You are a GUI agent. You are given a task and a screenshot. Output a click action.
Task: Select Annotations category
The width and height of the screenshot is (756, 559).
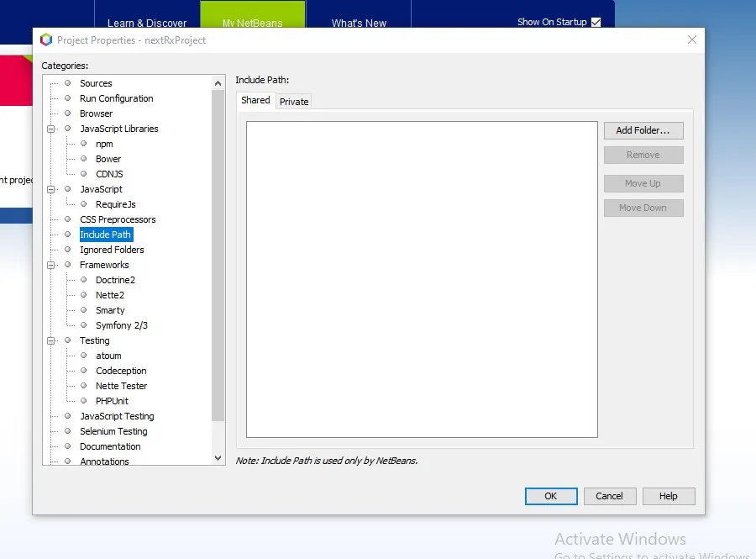104,461
